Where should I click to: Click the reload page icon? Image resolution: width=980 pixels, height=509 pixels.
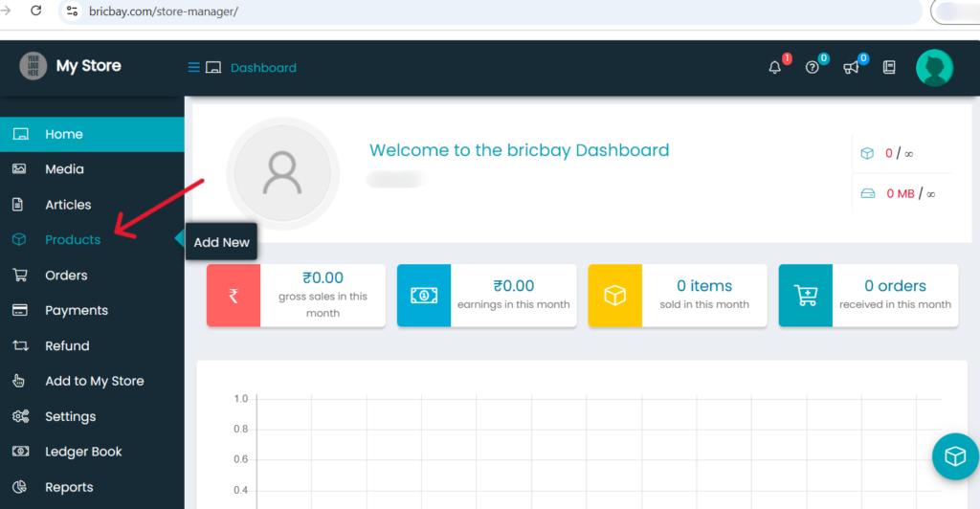point(36,11)
